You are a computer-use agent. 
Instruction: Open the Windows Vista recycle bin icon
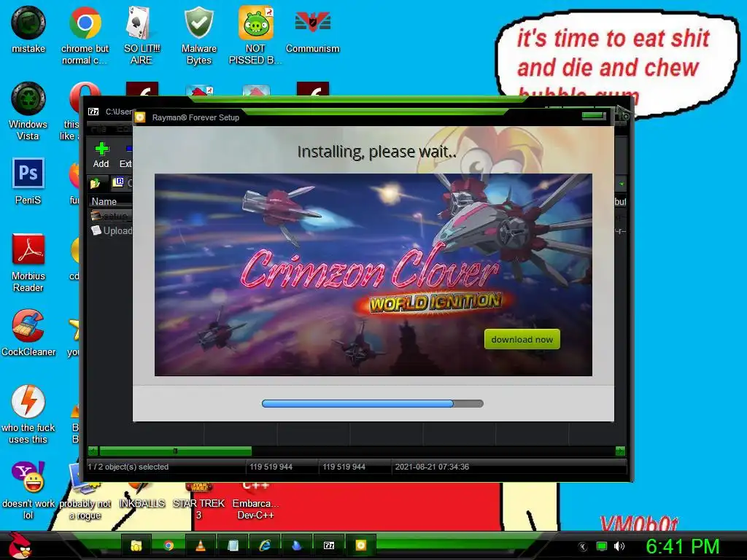(28, 112)
